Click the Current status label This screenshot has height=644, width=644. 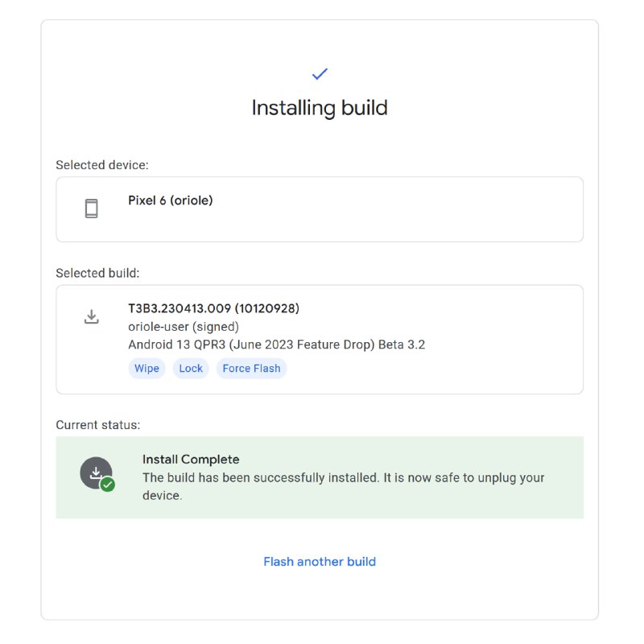tap(98, 424)
